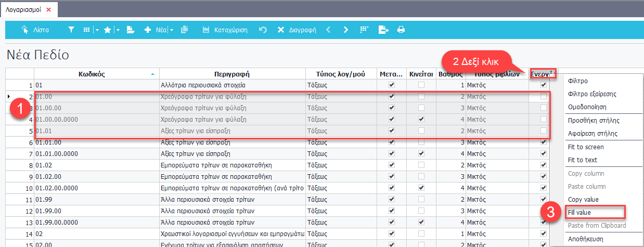Viewport: 644px width, 247px height.
Task: Toggle Κινείται checkbox for row 01.01.00.0000
Action: (421, 153)
